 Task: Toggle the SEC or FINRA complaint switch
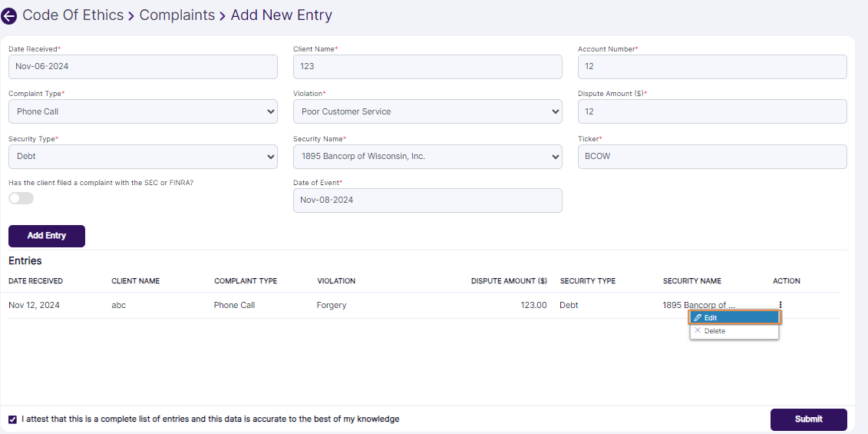pos(21,198)
